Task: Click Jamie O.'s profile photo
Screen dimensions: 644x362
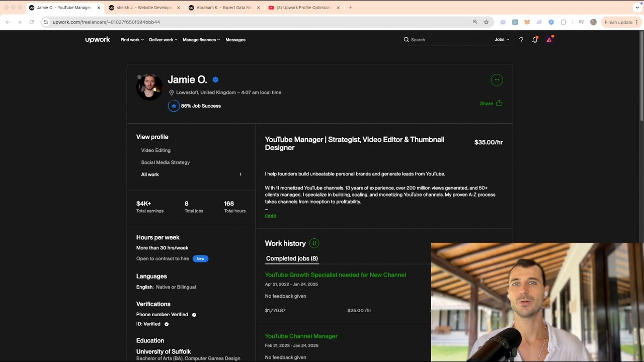Action: tap(149, 87)
